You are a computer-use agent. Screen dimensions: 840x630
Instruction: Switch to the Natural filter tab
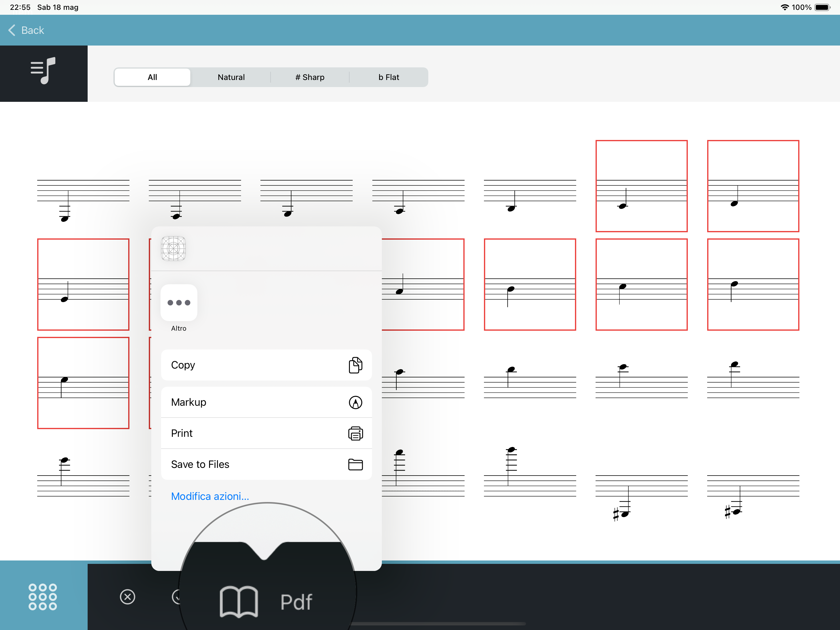pyautogui.click(x=231, y=77)
